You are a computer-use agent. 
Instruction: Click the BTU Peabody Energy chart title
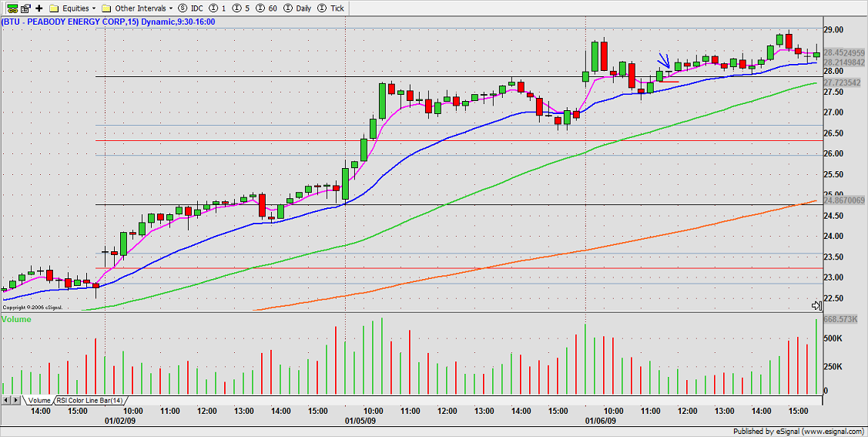point(109,22)
